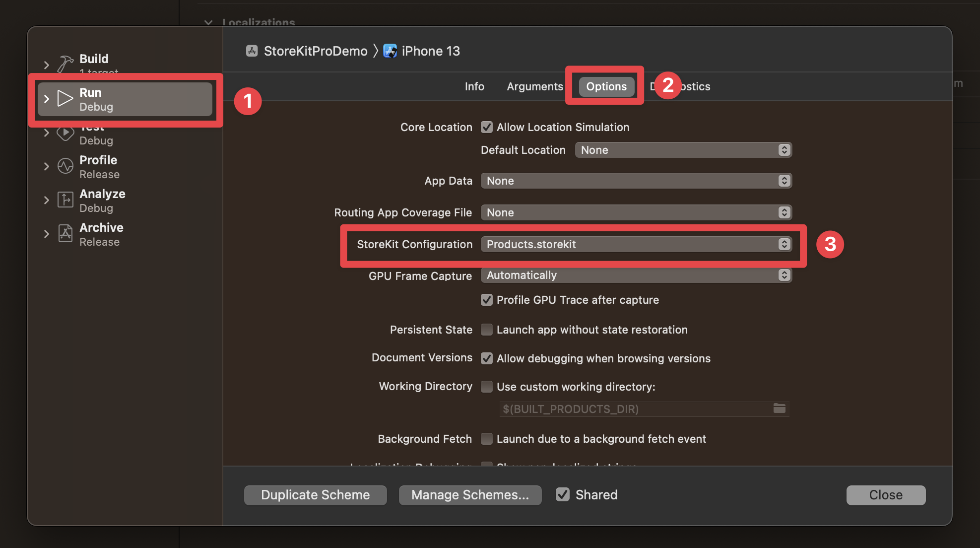Switch to the Diagnostics tab

point(680,86)
